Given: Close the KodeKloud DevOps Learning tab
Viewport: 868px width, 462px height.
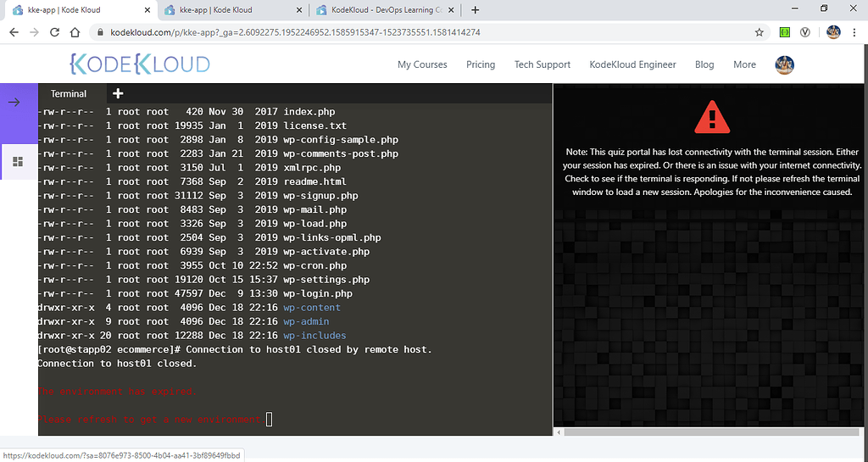Looking at the screenshot, I should pos(451,10).
